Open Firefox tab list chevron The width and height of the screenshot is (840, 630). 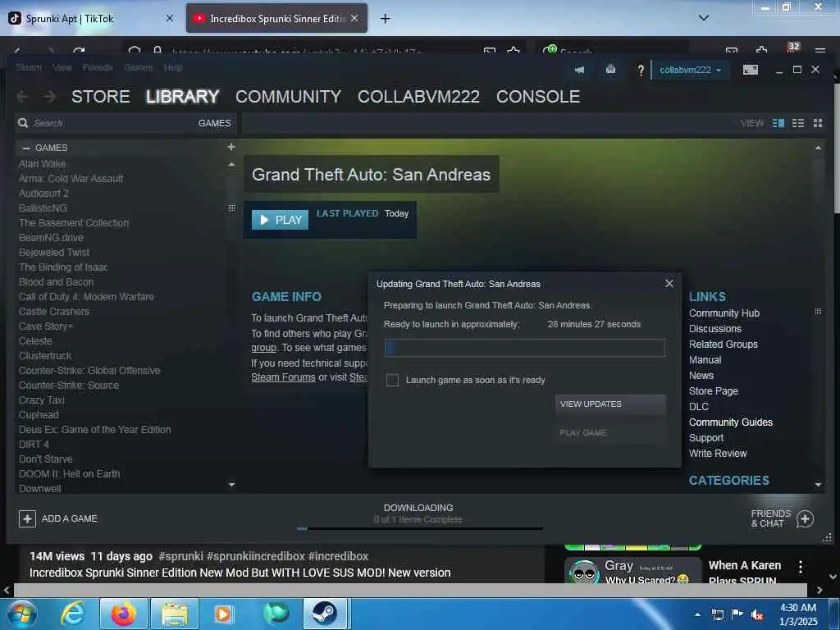(704, 18)
